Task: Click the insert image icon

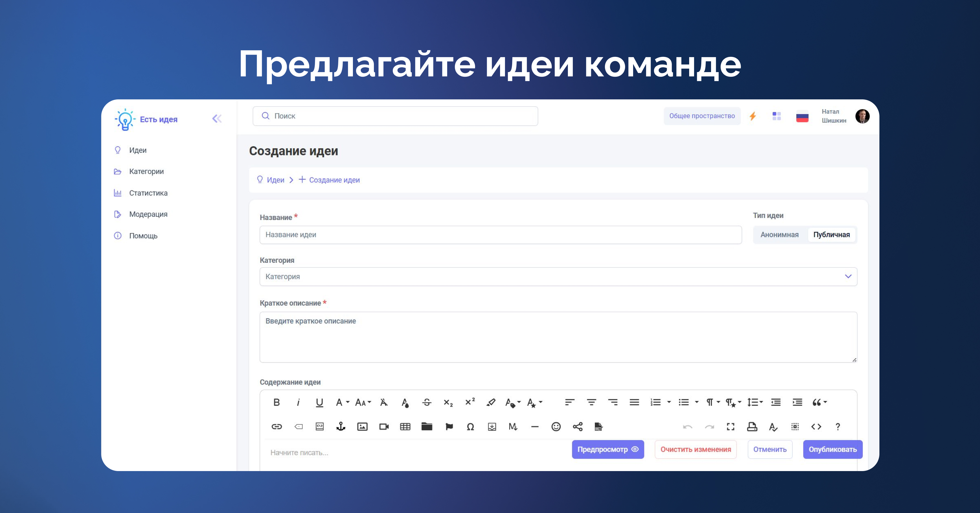Action: (x=362, y=427)
